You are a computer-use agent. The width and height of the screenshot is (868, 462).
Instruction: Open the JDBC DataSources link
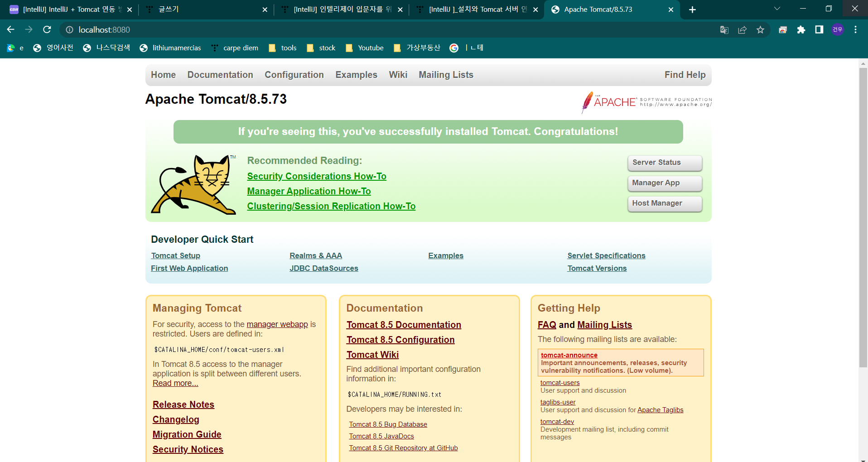pos(324,268)
